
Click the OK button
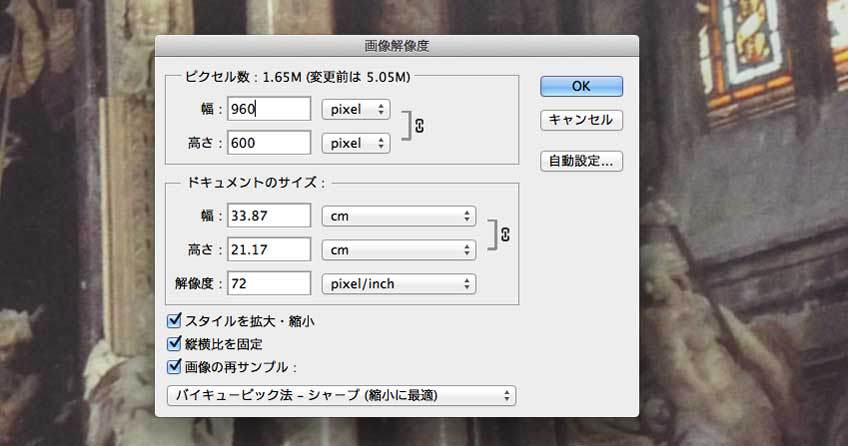[x=581, y=86]
